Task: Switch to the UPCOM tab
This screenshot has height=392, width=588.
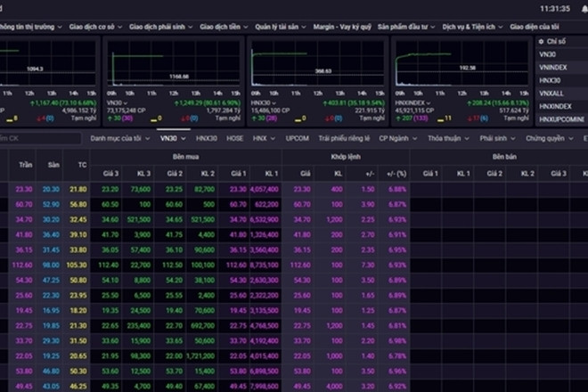Action: [297, 138]
